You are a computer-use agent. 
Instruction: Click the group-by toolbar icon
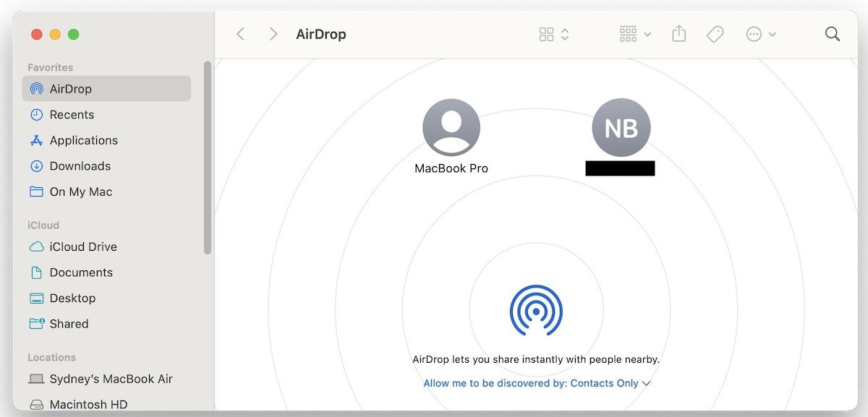[x=629, y=33]
